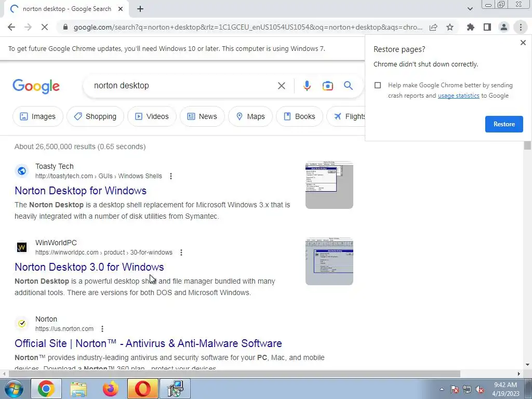Bookmark this page with the star icon

click(x=450, y=27)
